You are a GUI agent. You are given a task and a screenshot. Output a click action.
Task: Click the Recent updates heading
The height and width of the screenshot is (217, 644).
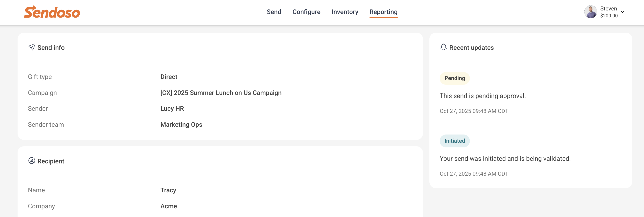(471, 48)
